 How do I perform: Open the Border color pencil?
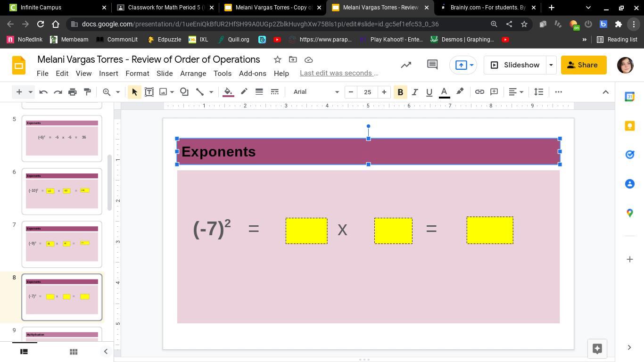pos(244,92)
